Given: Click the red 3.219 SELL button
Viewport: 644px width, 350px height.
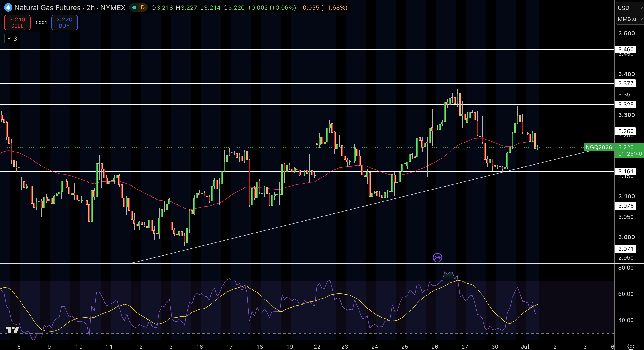Looking at the screenshot, I should pyautogui.click(x=17, y=23).
